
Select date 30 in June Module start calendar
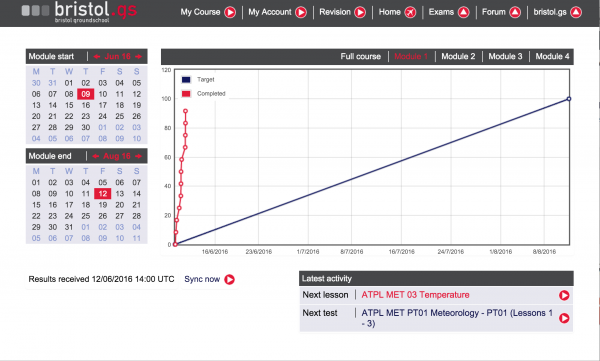click(x=85, y=127)
